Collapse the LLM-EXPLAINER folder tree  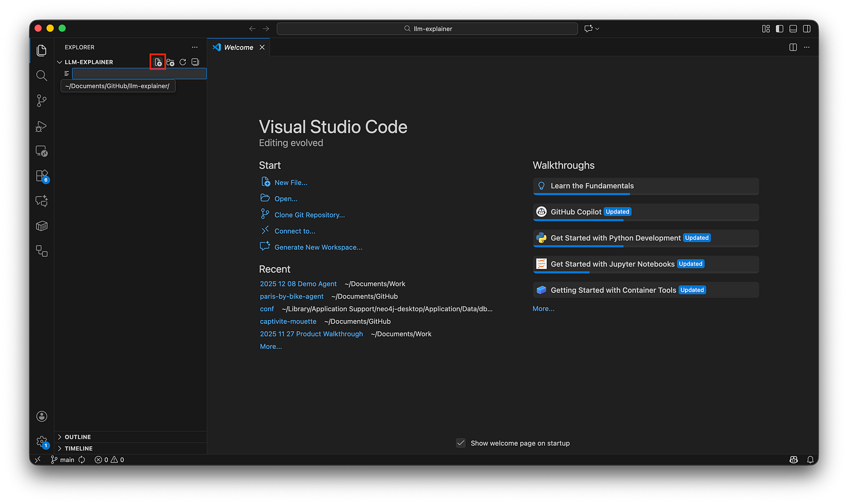click(59, 62)
